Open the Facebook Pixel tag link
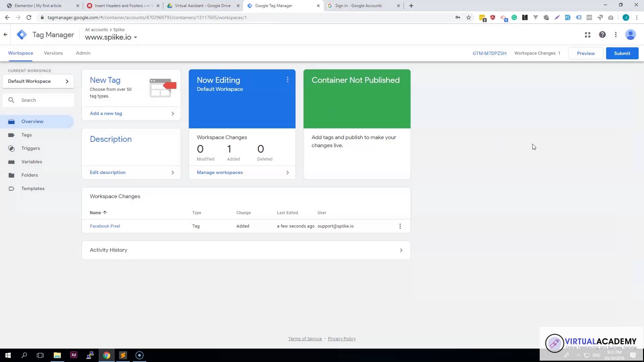The height and width of the screenshot is (362, 644). [105, 226]
